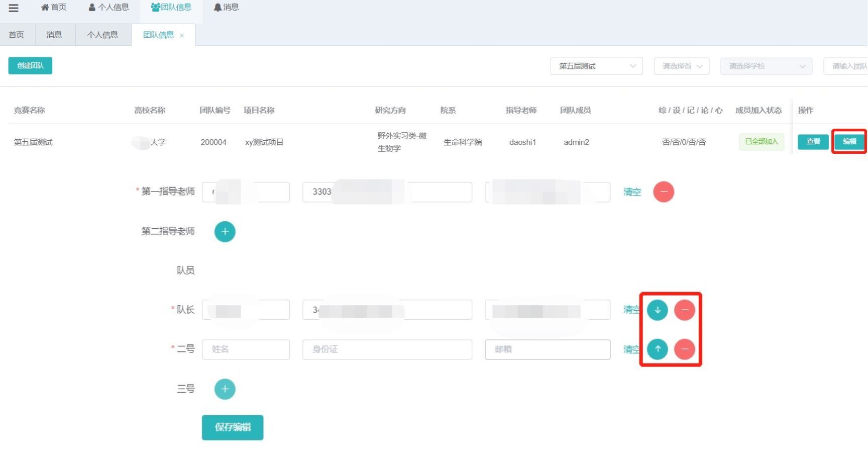This screenshot has height=454, width=868.
Task: Expand the 请选择省 province dropdown
Action: pyautogui.click(x=681, y=66)
